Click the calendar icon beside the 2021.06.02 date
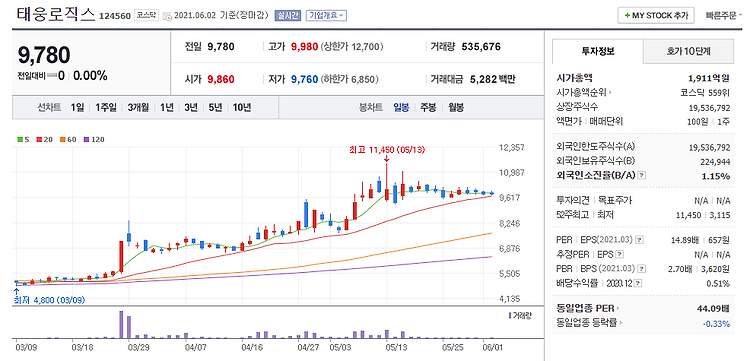 click(166, 16)
